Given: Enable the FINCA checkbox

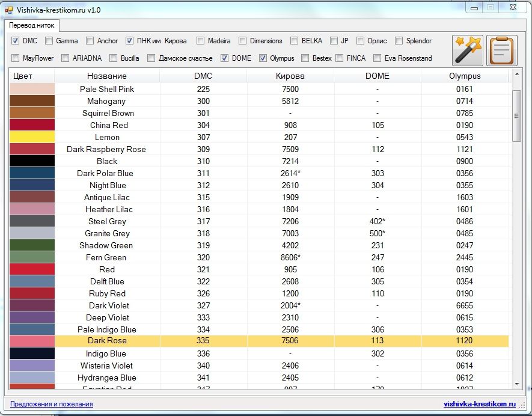Looking at the screenshot, I should tap(339, 58).
